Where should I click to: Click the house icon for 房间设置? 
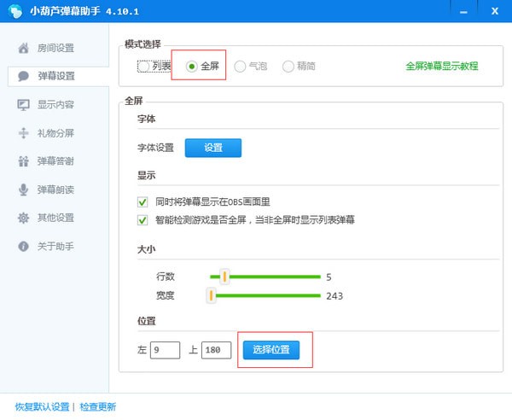pos(23,48)
